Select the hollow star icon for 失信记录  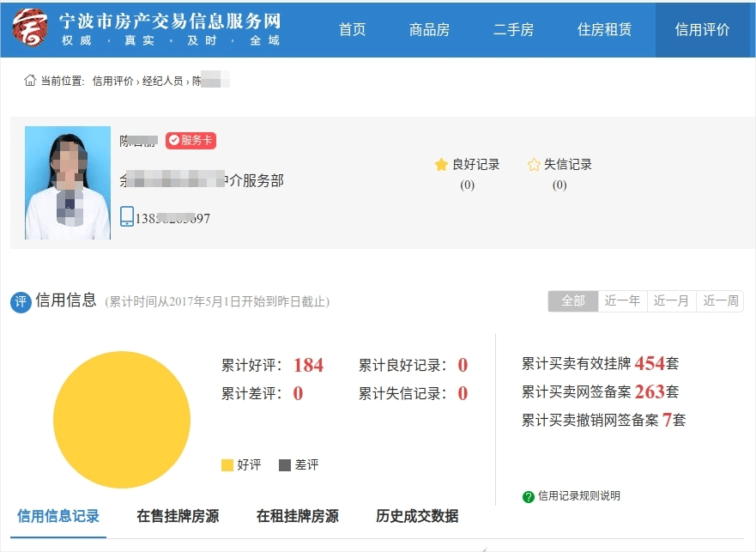coord(533,163)
